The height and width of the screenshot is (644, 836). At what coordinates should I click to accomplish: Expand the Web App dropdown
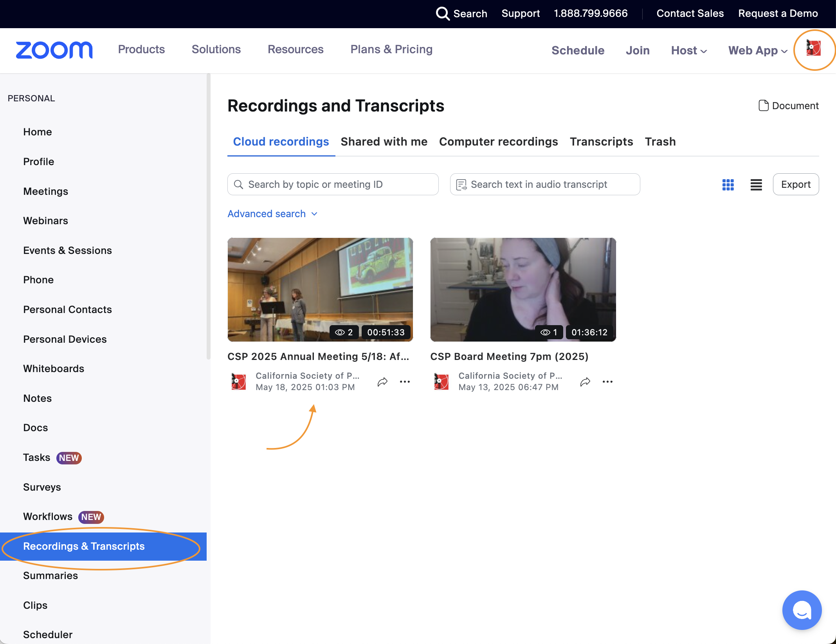(x=758, y=50)
